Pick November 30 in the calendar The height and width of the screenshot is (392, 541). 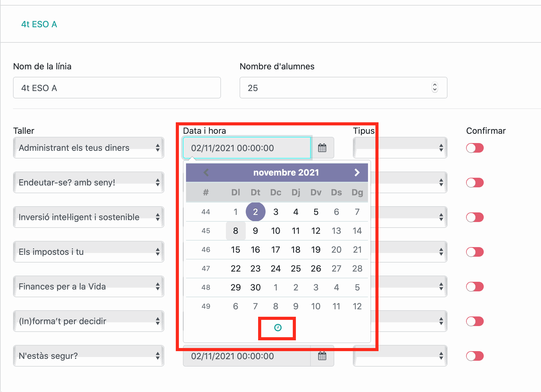[x=255, y=287]
